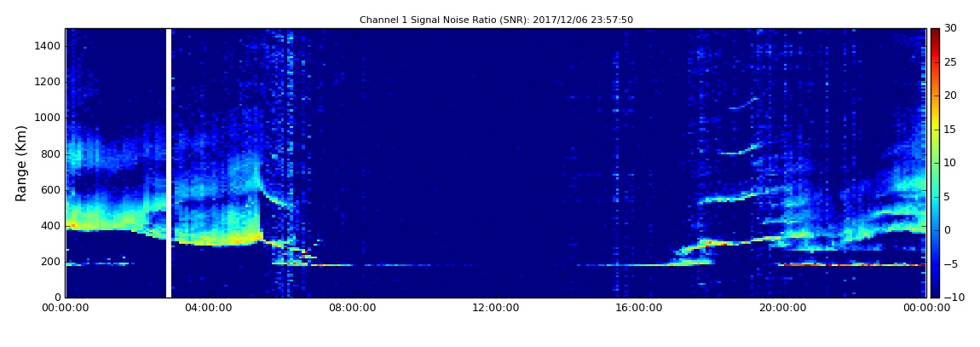This screenshot has height=347, width=980.
Task: Click the colorbar value −10 label
Action: 953,298
